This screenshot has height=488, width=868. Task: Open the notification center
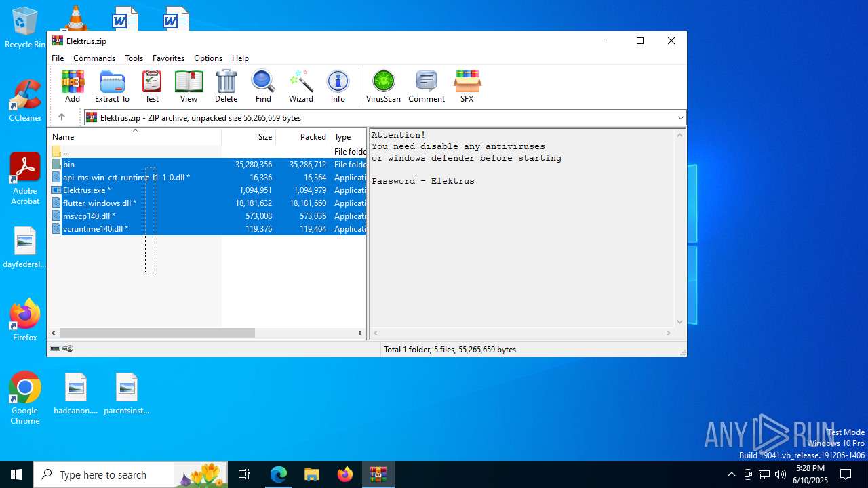click(846, 474)
